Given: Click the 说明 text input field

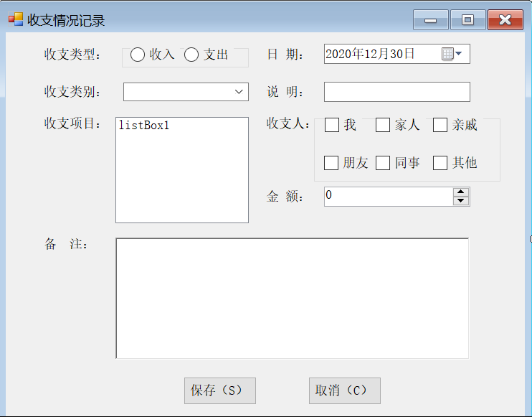Looking at the screenshot, I should [397, 92].
